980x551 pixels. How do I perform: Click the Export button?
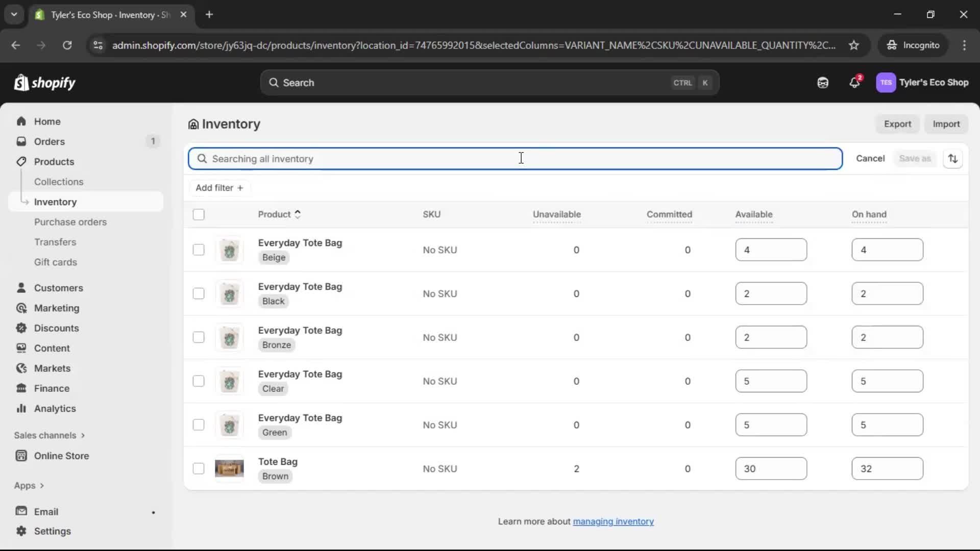pos(897,123)
